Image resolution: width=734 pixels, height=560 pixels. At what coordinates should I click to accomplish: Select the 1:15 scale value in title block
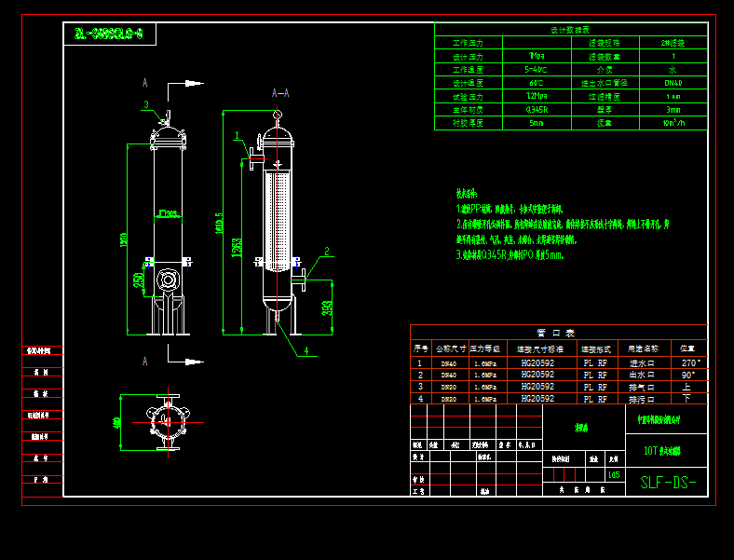613,474
